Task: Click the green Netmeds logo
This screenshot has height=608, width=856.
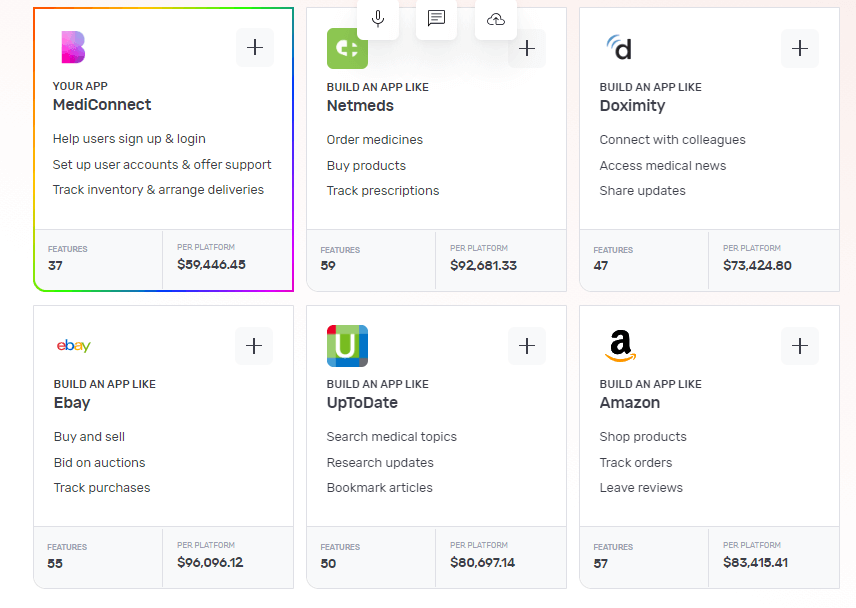Action: 347,49
